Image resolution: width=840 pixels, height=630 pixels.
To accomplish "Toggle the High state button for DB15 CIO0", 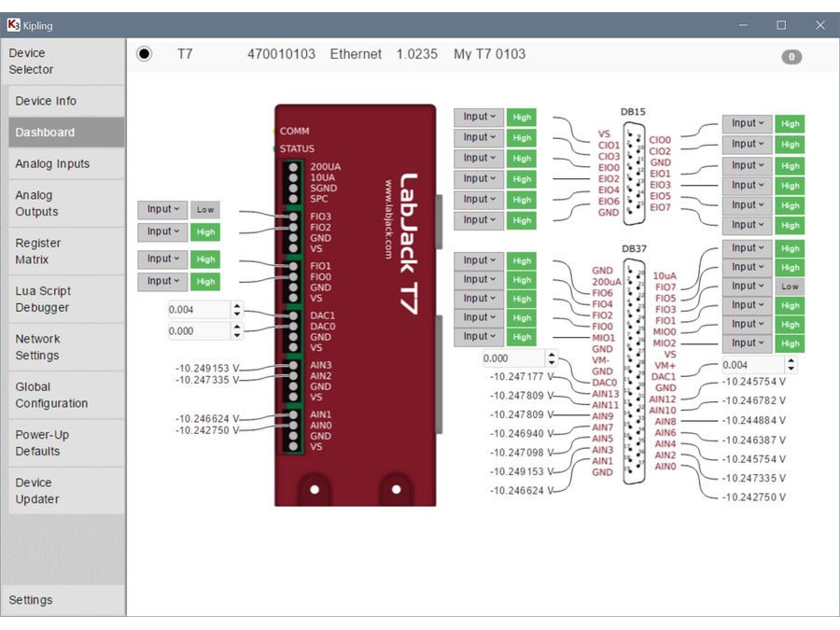I will click(790, 123).
